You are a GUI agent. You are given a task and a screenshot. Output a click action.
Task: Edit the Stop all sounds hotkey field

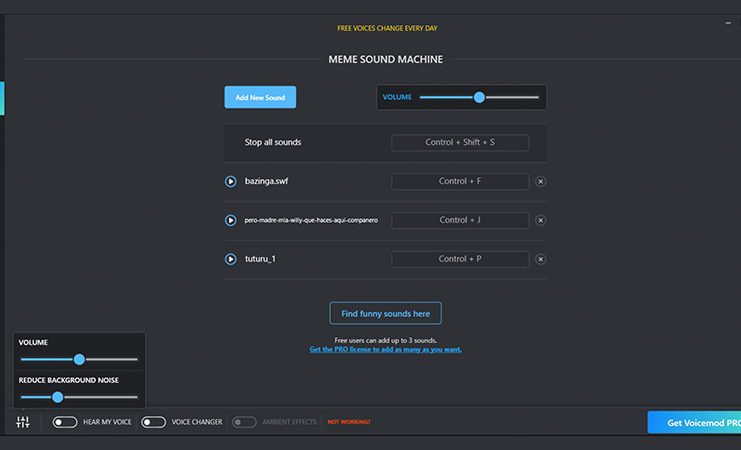click(x=460, y=142)
